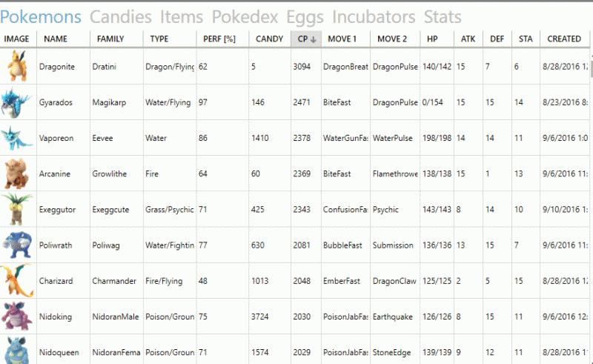Click the Nidoqueen sprite icon
The image size is (593, 364).
coord(16,350)
